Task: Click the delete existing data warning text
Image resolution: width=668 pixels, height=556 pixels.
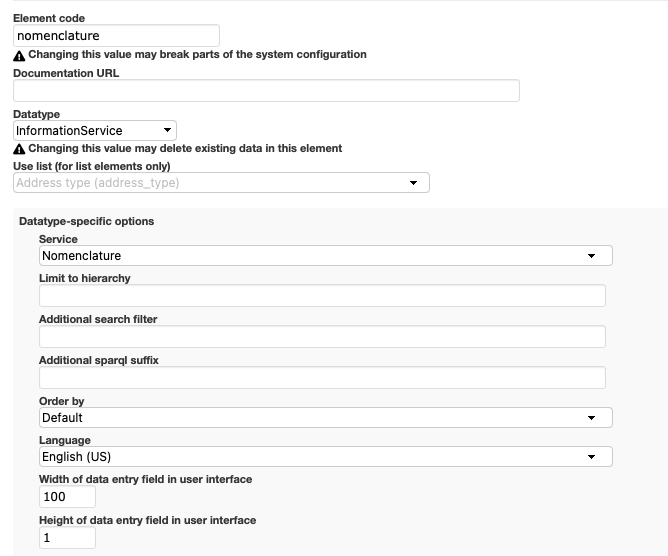Action: pyautogui.click(x=185, y=148)
